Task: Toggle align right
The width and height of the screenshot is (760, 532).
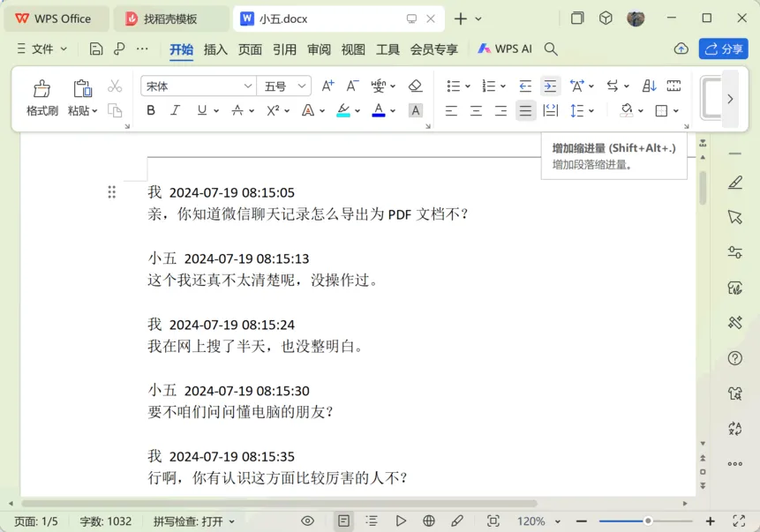Action: point(500,110)
